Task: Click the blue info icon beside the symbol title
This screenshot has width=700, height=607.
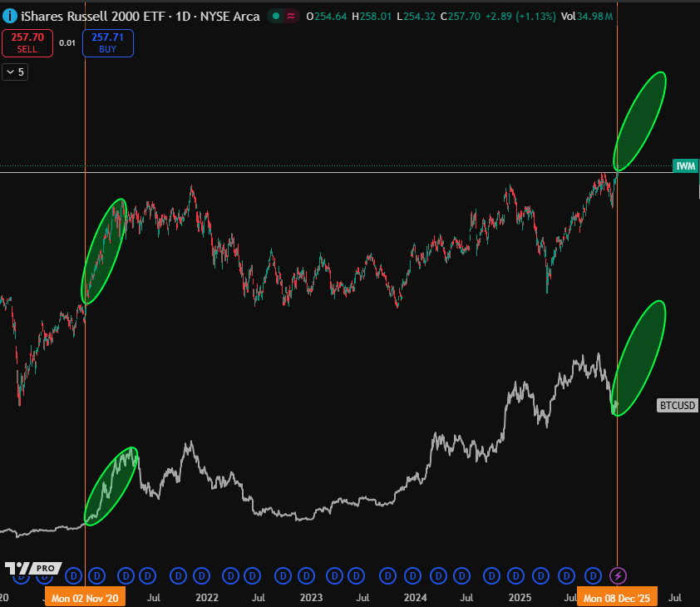Action: tap(9, 17)
